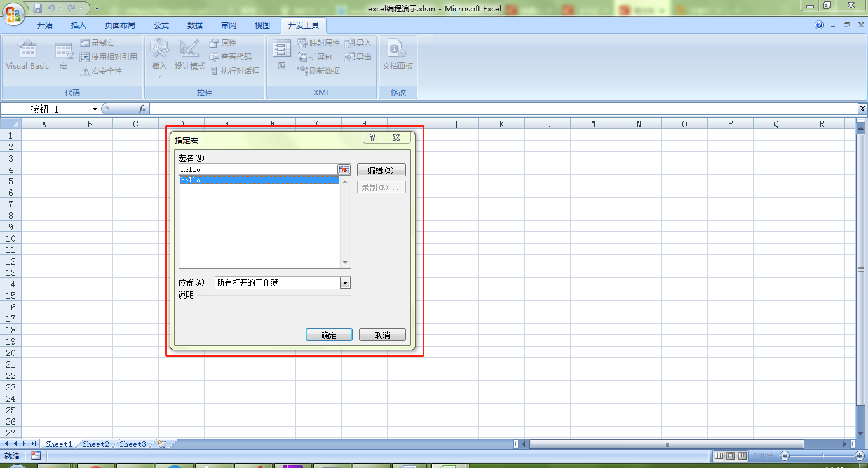Screen dimensions: 868x468
Task: Switch to the Sheet3 tab
Action: (133, 444)
